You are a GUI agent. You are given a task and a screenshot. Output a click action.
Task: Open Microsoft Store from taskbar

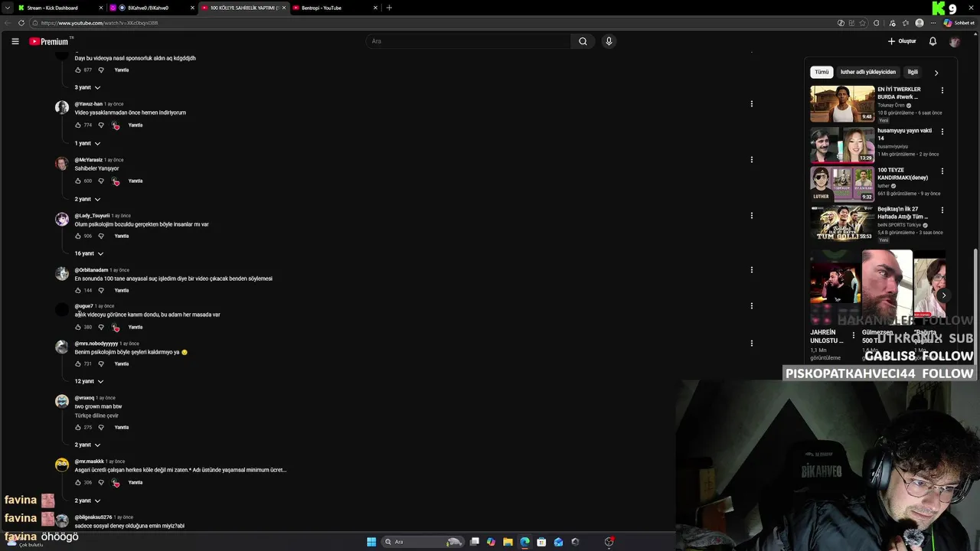coord(541,542)
